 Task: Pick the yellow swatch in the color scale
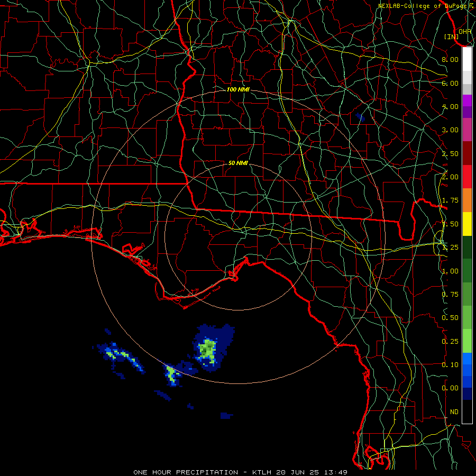coord(467,224)
